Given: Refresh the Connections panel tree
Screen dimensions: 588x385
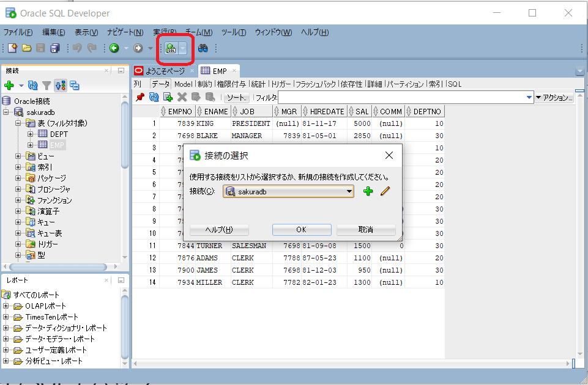Looking at the screenshot, I should click(x=33, y=86).
